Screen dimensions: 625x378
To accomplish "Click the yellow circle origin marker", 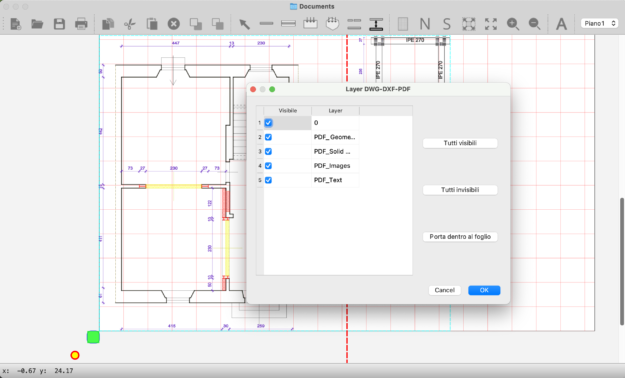I will click(75, 355).
